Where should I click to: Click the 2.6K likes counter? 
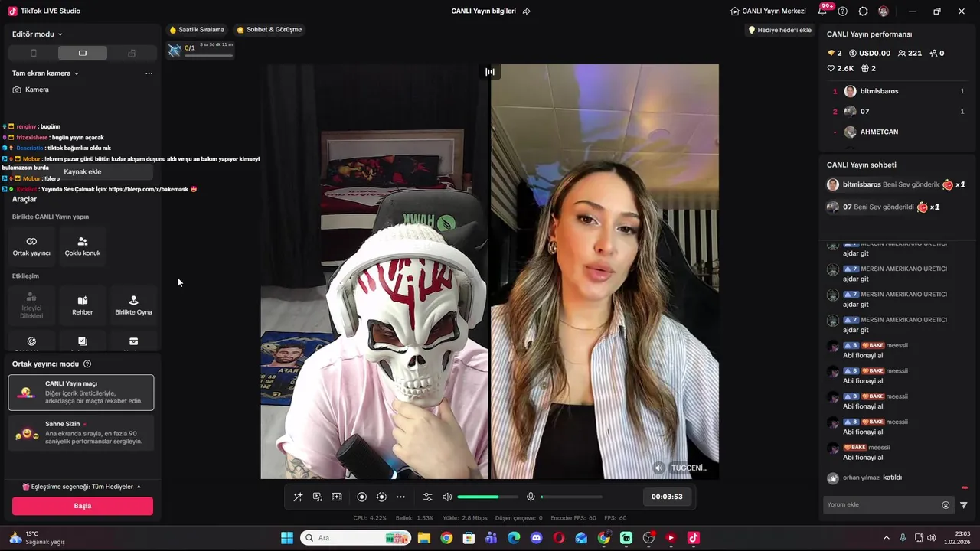(840, 69)
